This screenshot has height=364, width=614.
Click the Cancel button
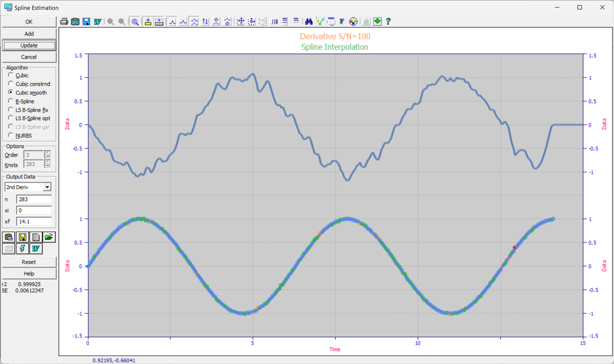click(x=29, y=57)
